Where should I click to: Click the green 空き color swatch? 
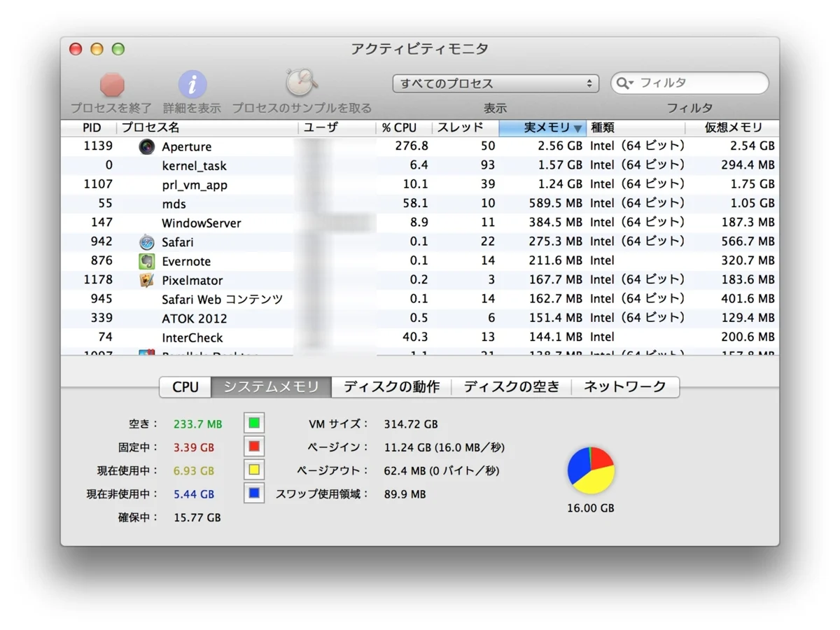coord(254,423)
